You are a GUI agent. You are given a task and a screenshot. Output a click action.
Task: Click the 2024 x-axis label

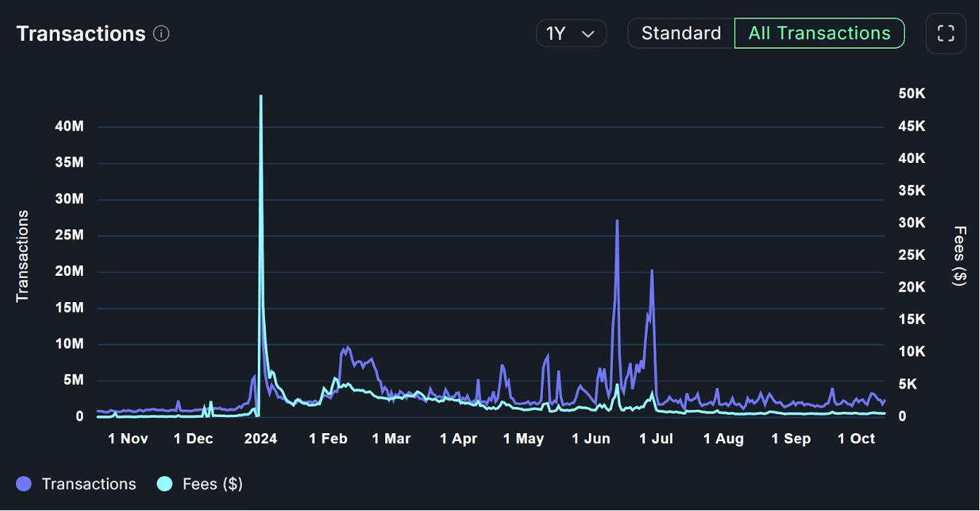coord(261,438)
